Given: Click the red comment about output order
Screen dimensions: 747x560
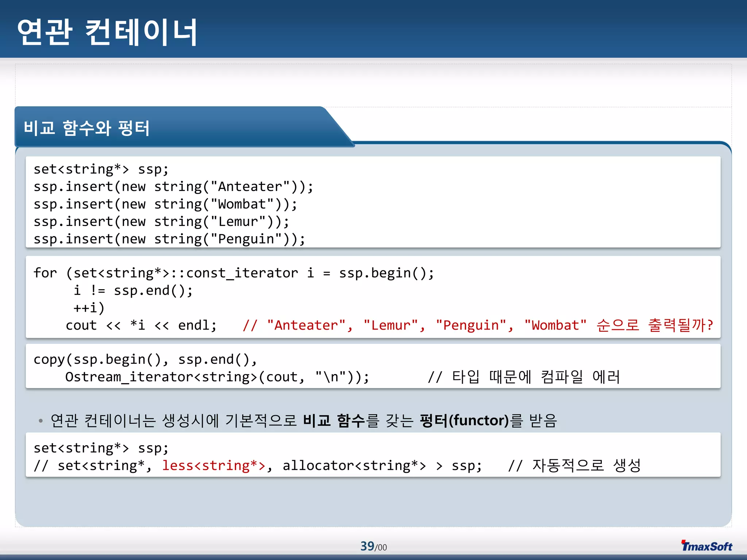Looking at the screenshot, I should click(x=478, y=325).
